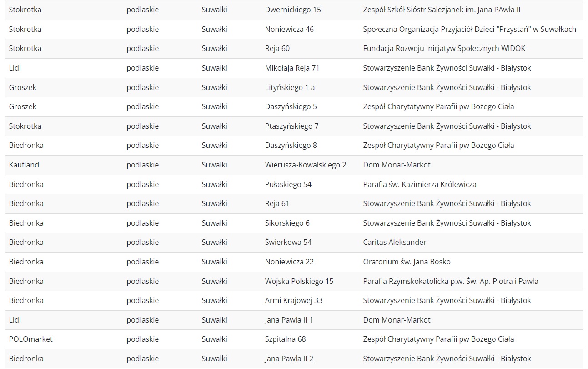The height and width of the screenshot is (369, 588).
Task: Click Groszek in the Lityńskiego 1 a row
Action: click(23, 87)
